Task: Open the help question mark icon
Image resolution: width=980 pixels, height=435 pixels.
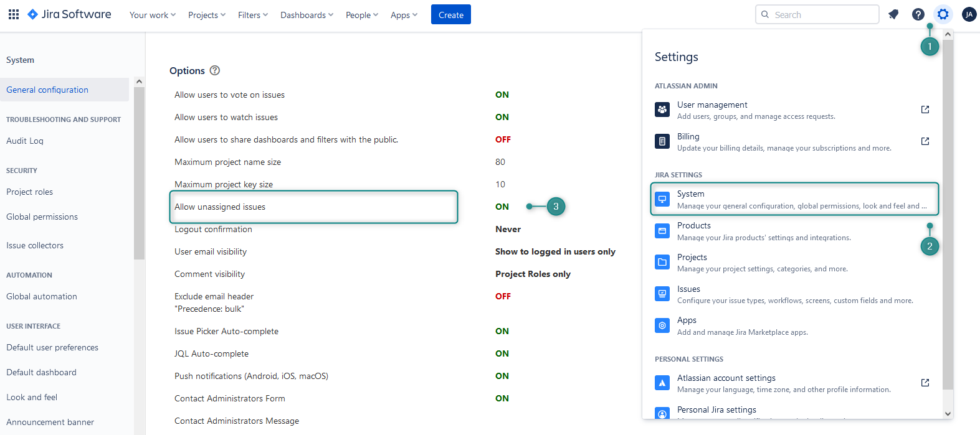Action: pyautogui.click(x=918, y=14)
